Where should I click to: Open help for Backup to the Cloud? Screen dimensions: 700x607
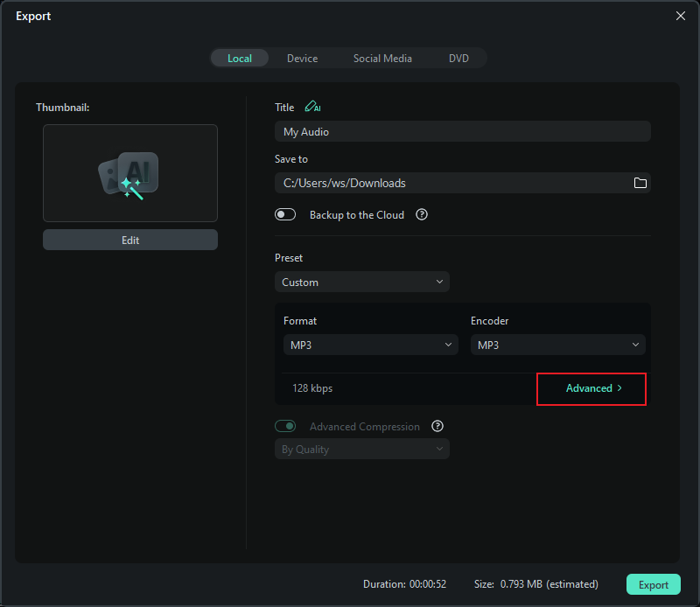coord(422,214)
